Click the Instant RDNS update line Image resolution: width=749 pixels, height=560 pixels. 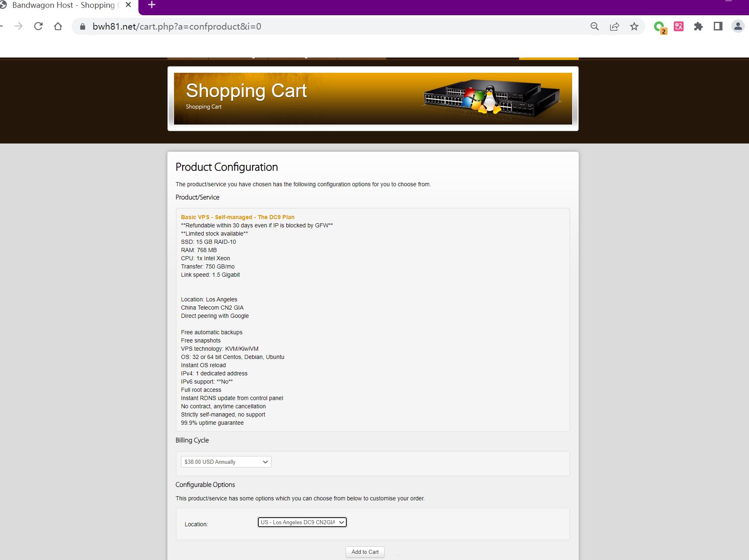232,398
